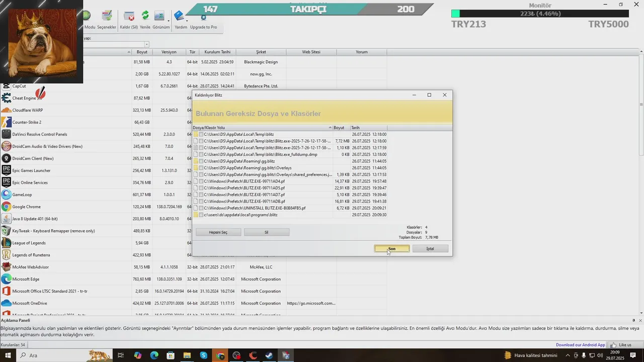This screenshot has height=362, width=644.
Task: Open Steam from the taskbar
Action: pos(269,355)
